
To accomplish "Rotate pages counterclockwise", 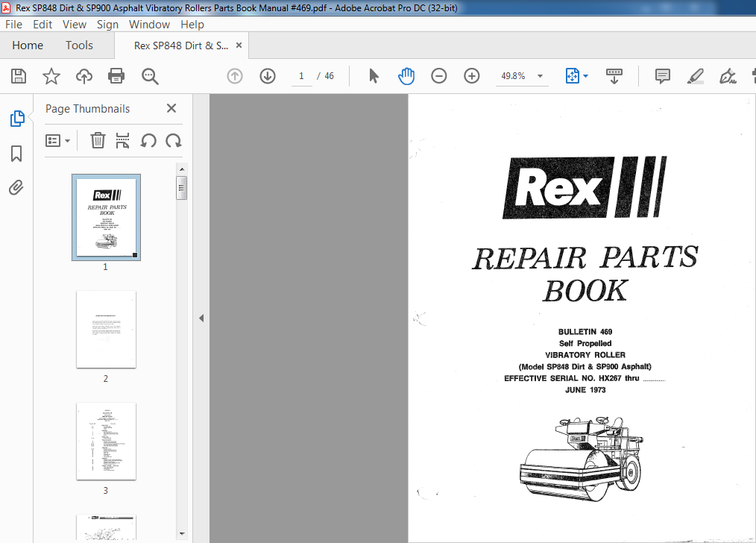I will (148, 141).
